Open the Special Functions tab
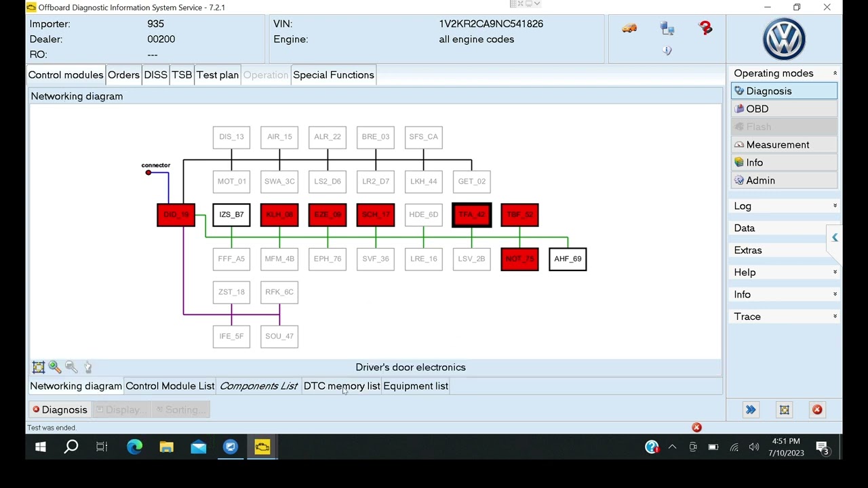This screenshot has height=488, width=868. click(x=334, y=75)
